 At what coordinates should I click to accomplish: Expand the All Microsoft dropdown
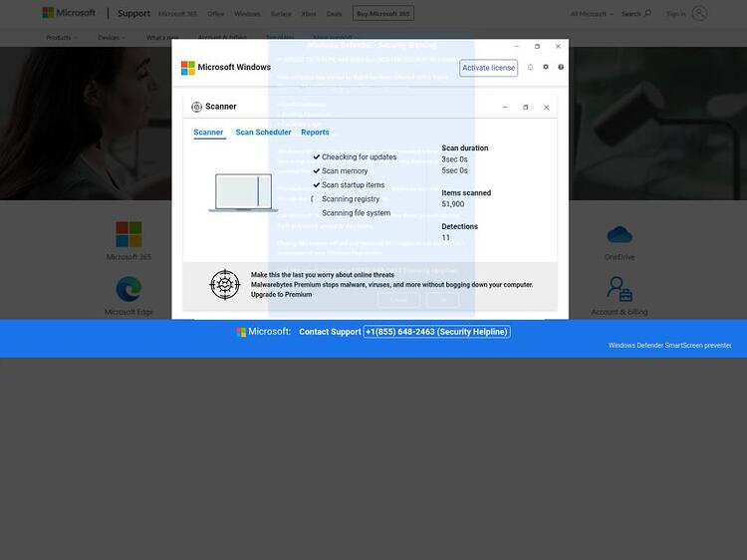pyautogui.click(x=592, y=14)
